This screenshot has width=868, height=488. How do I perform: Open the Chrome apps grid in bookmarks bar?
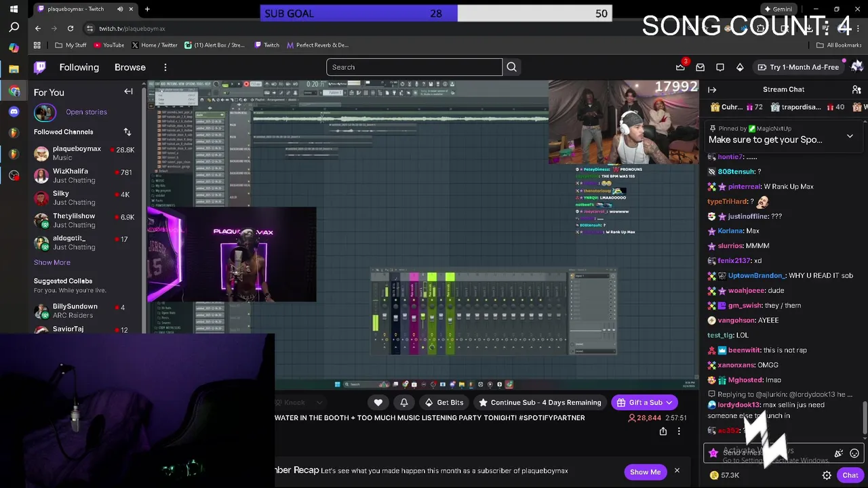pos(37,45)
